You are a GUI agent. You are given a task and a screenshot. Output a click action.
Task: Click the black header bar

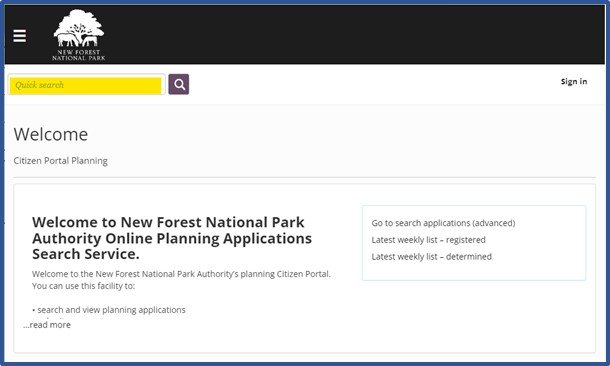point(305,35)
